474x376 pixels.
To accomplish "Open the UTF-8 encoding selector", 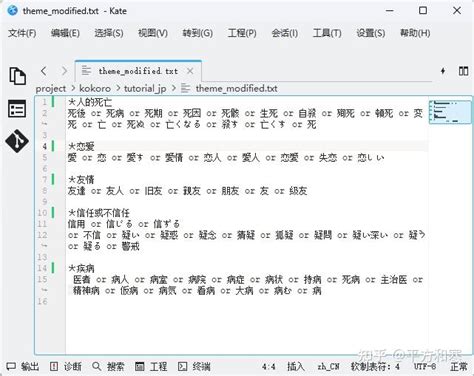I will 425,367.
